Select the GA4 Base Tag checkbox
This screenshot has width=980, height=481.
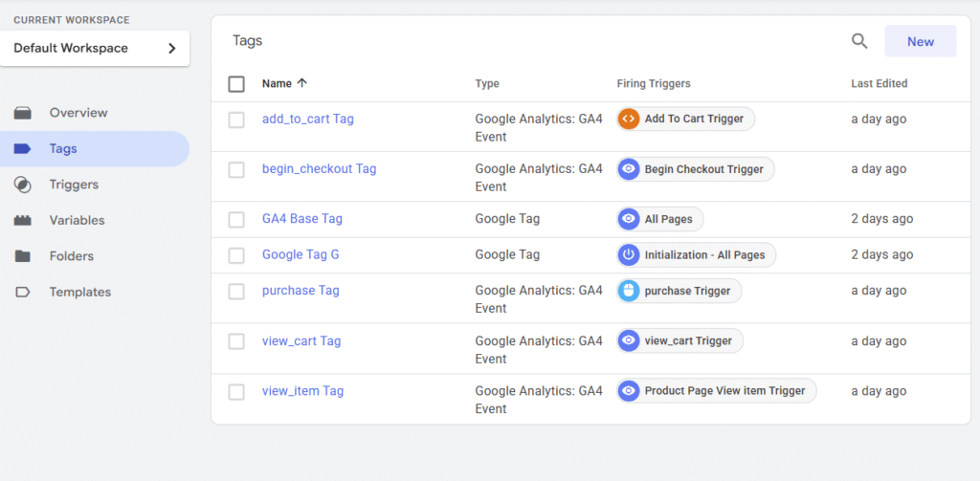tap(236, 219)
